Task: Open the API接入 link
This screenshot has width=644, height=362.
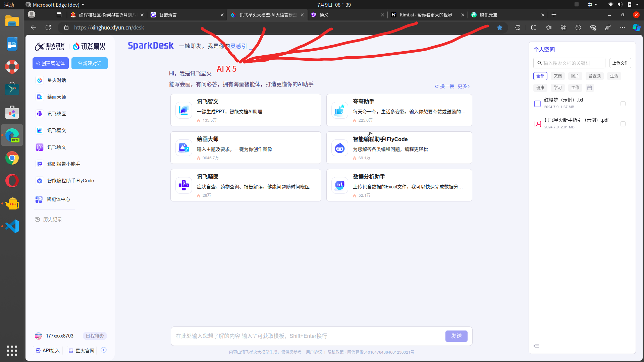Action: (48, 351)
